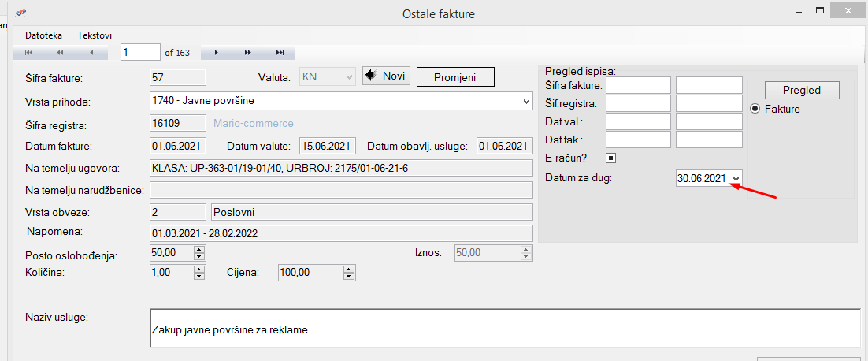This screenshot has width=868, height=361.
Task: Go to the first record
Action: pyautogui.click(x=29, y=53)
